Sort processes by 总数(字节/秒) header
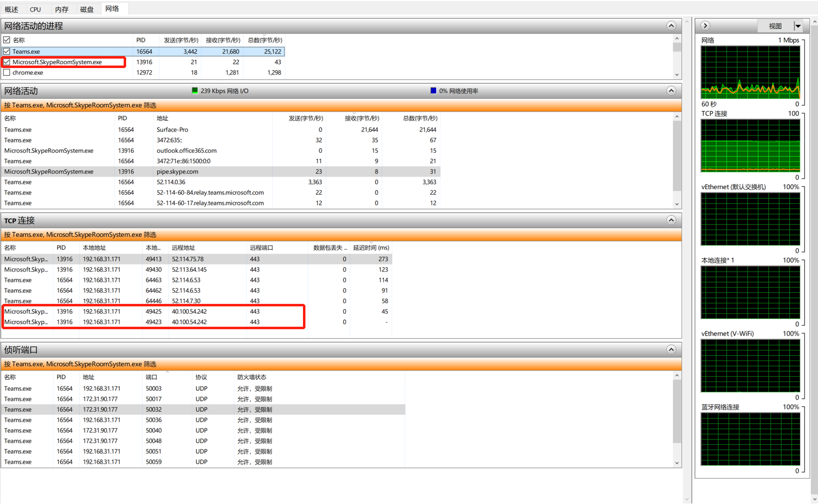 [x=265, y=40]
